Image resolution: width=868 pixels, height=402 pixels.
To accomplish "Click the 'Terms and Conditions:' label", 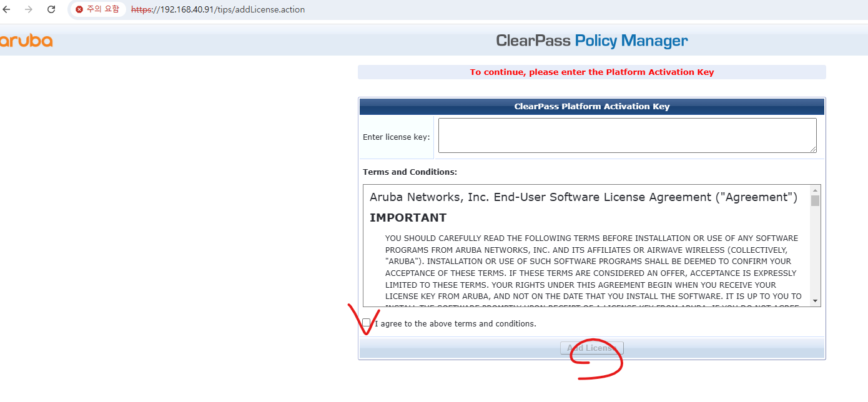I will [410, 172].
